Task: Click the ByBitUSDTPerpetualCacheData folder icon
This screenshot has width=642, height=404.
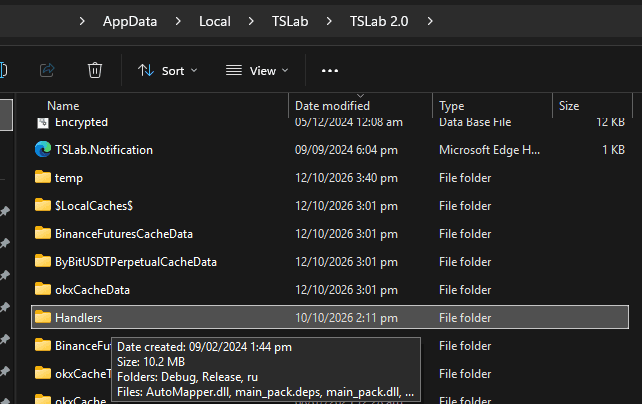Action: 43,261
